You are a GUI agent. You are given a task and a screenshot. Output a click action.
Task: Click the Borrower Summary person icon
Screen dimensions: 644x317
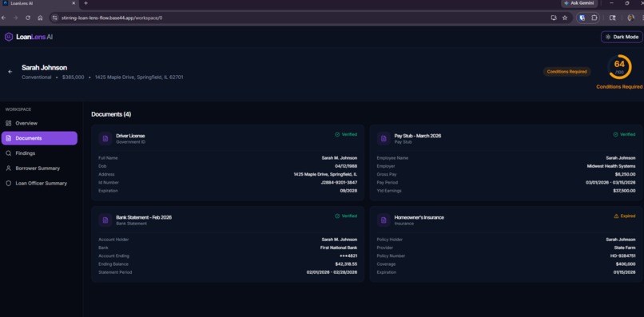point(8,168)
